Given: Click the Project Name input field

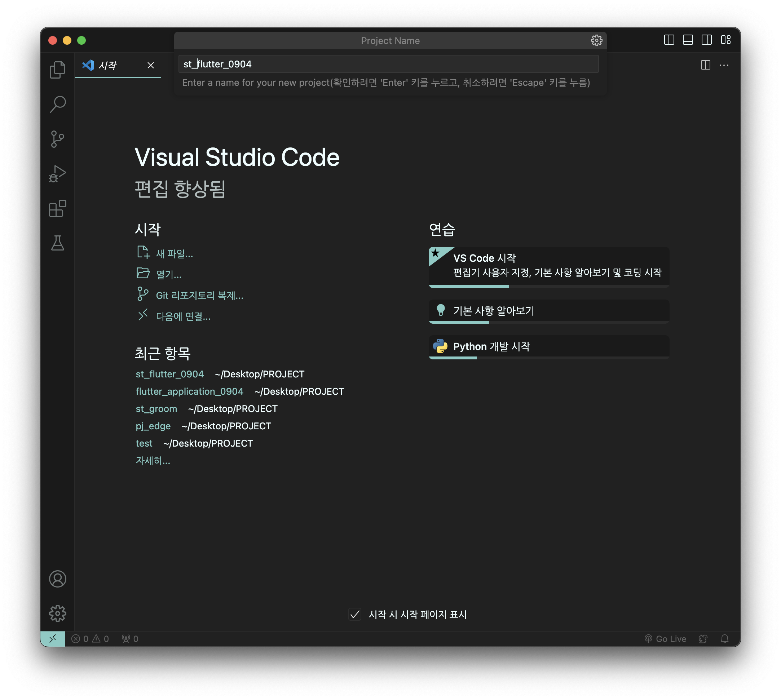Looking at the screenshot, I should pos(388,64).
